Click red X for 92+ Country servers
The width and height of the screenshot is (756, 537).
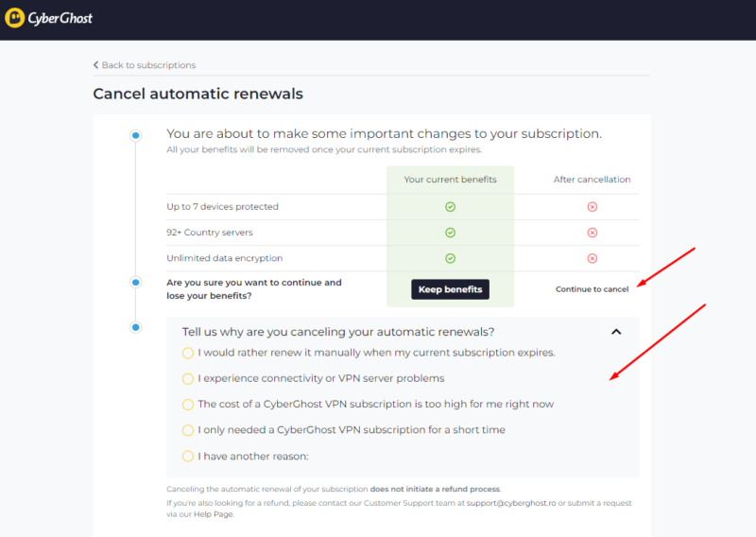(593, 233)
